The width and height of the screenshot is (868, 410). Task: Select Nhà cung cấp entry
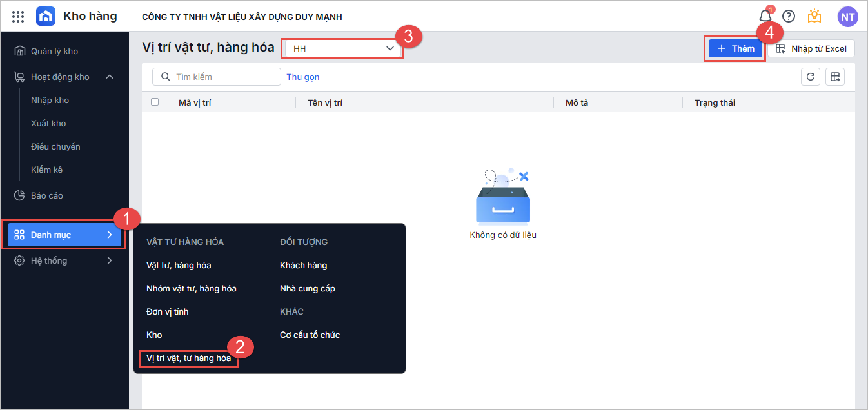point(308,288)
